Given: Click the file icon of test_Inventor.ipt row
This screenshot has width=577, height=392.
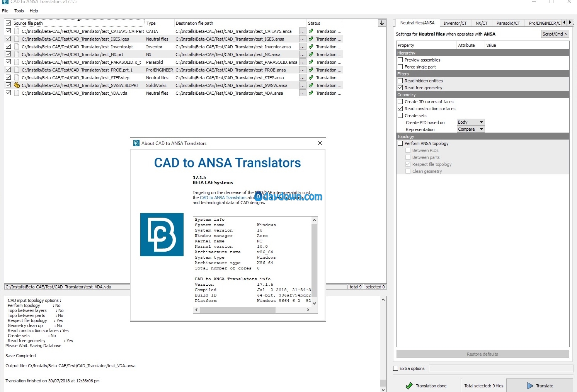Looking at the screenshot, I should click(x=17, y=46).
